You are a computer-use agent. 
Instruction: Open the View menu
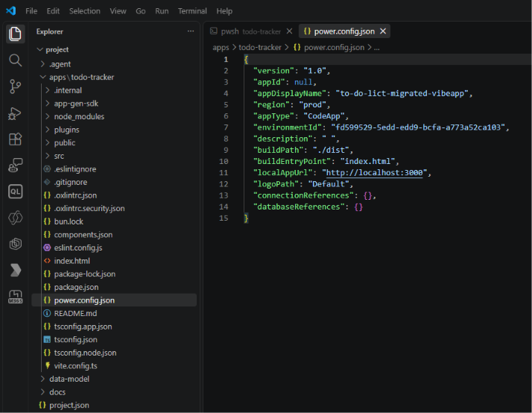click(x=118, y=11)
